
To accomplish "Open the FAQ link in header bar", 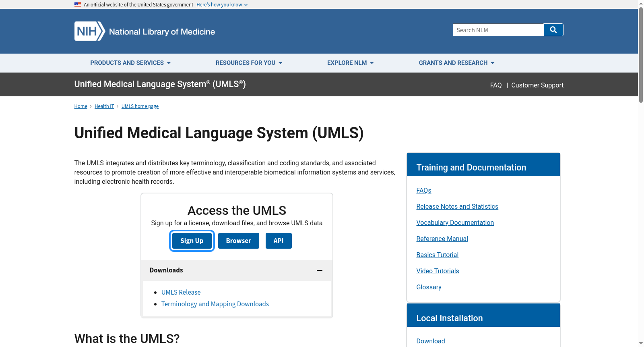I will pos(496,85).
